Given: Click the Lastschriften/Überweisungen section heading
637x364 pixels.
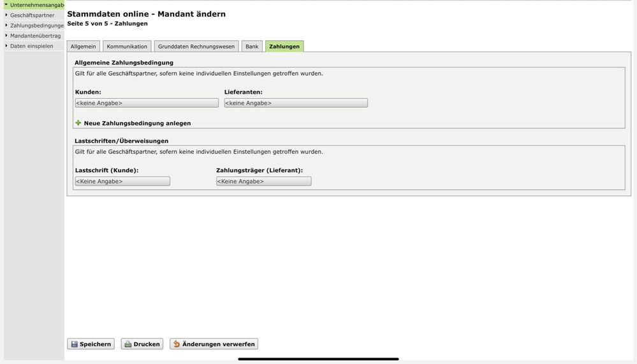Looking at the screenshot, I should tap(121, 141).
